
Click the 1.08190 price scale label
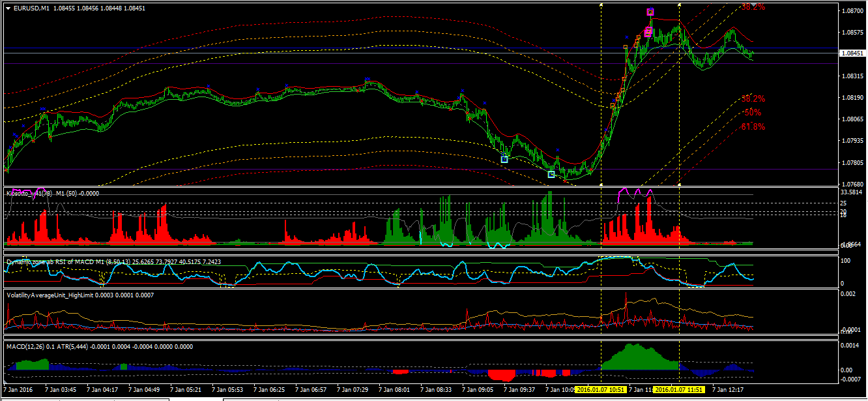pyautogui.click(x=852, y=97)
